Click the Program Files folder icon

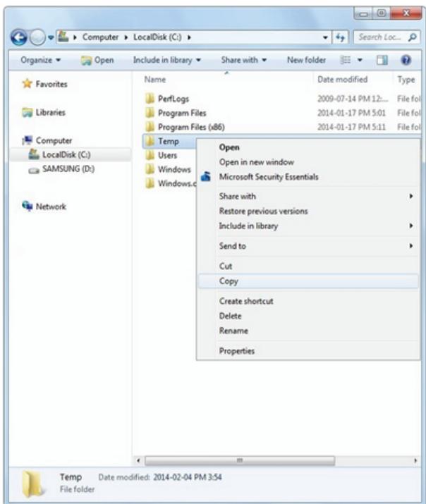click(150, 113)
